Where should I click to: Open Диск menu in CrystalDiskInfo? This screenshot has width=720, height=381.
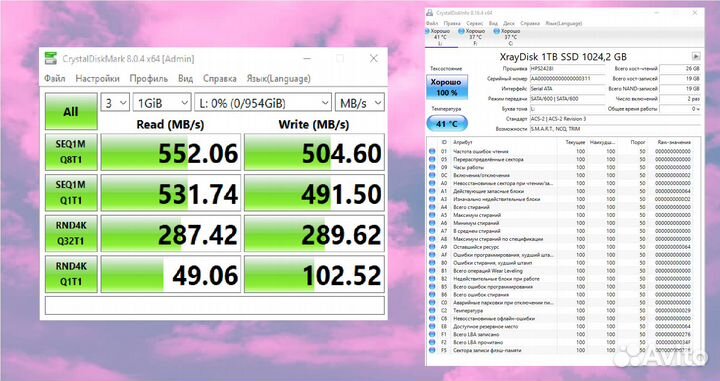(x=509, y=23)
